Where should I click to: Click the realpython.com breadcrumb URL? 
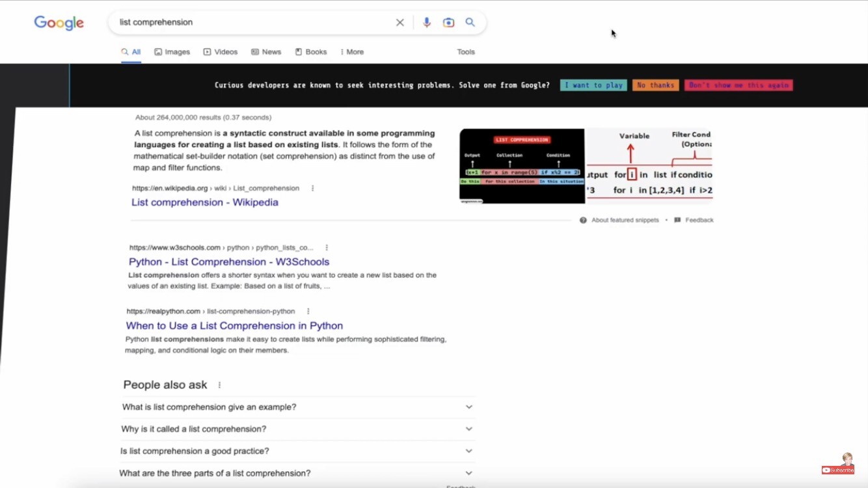210,311
